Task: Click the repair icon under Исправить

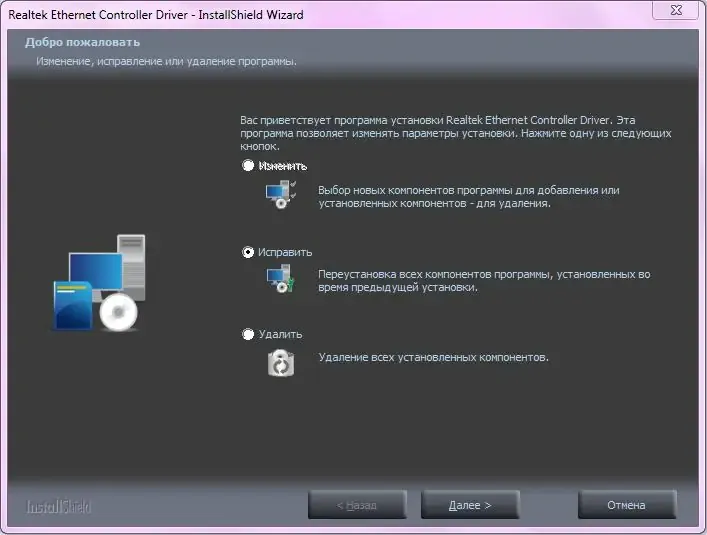Action: click(x=280, y=278)
